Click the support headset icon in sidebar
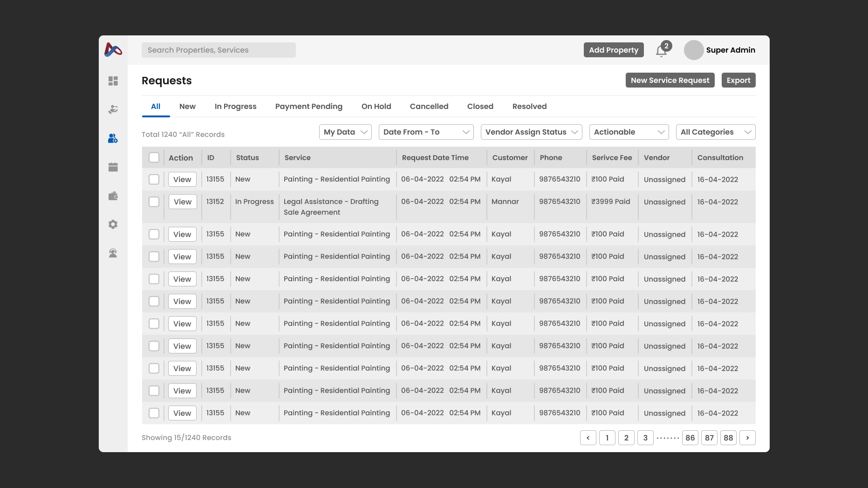 pyautogui.click(x=113, y=253)
